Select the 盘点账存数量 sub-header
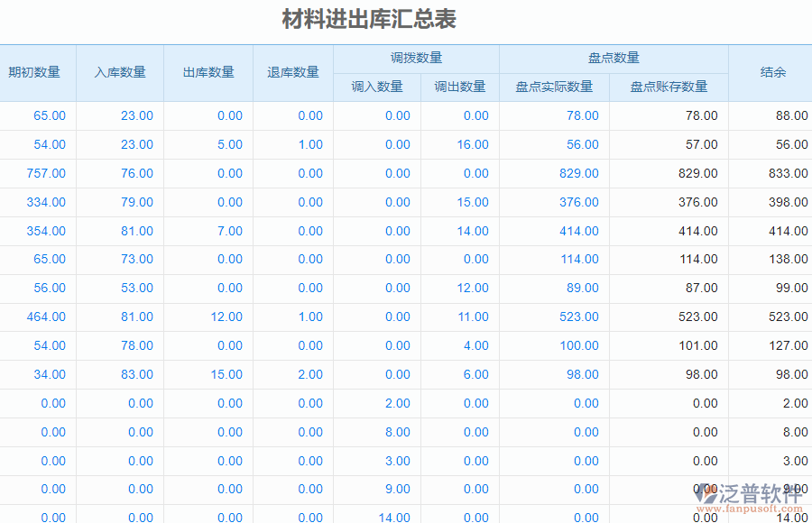Image resolution: width=812 pixels, height=523 pixels. 668,87
